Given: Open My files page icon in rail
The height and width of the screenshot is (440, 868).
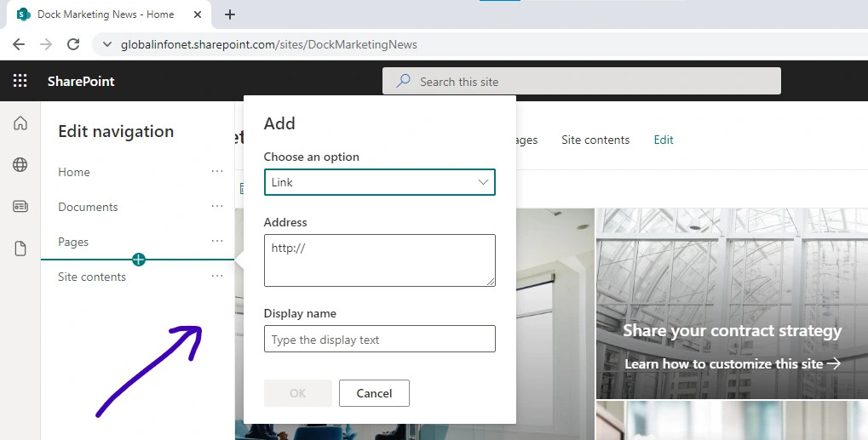Looking at the screenshot, I should [x=20, y=249].
